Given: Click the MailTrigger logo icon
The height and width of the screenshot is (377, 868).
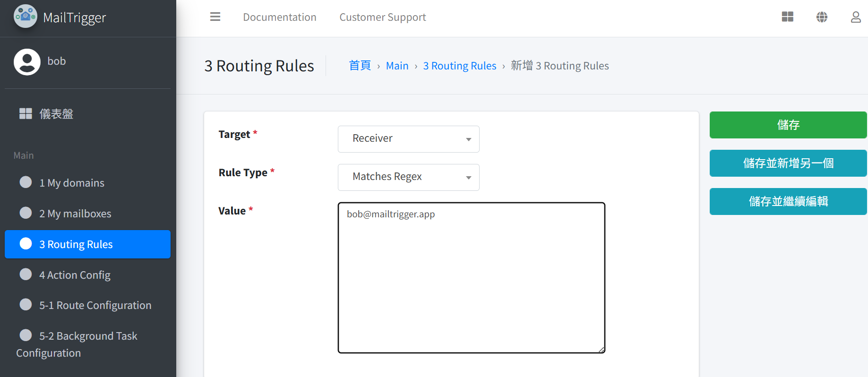Looking at the screenshot, I should pos(26,17).
